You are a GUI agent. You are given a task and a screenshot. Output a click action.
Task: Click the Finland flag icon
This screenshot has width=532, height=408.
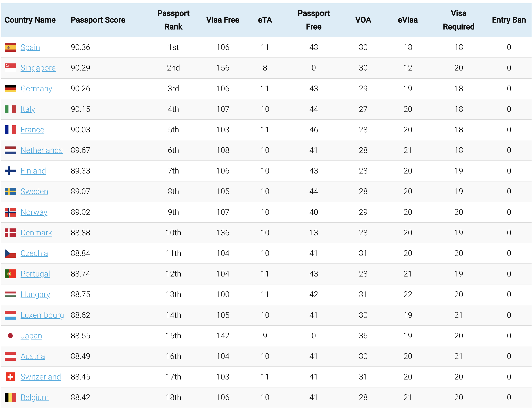click(10, 171)
